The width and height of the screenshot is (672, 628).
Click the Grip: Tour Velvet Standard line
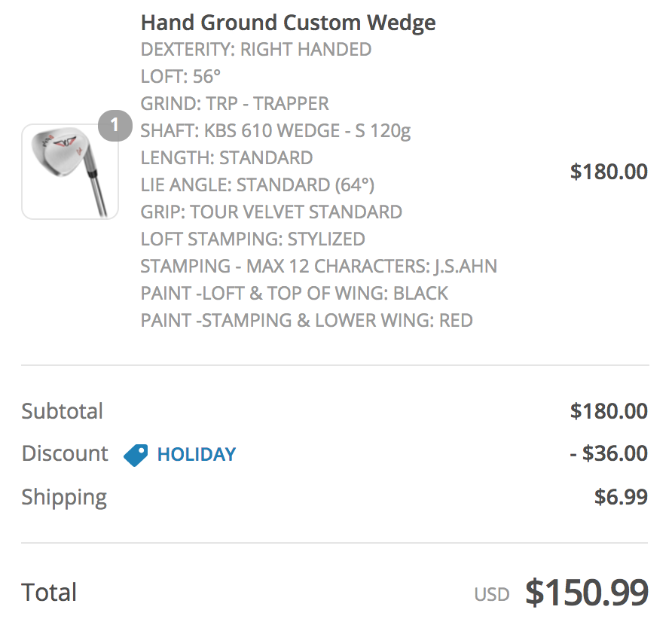271,212
